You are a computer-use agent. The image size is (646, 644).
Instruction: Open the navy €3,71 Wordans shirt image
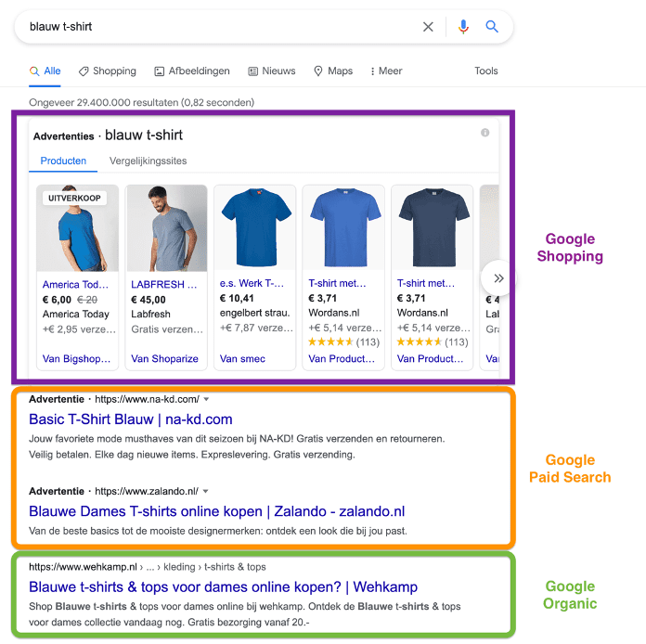tap(433, 227)
